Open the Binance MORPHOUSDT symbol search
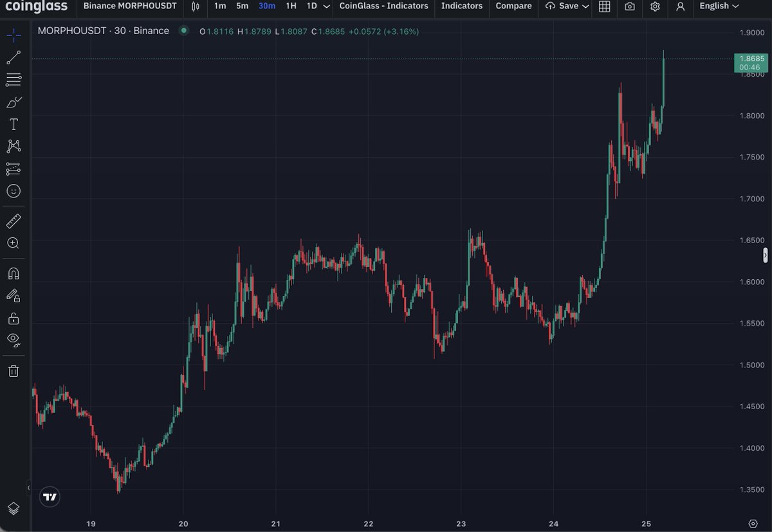The height and width of the screenshot is (532, 772). [129, 7]
